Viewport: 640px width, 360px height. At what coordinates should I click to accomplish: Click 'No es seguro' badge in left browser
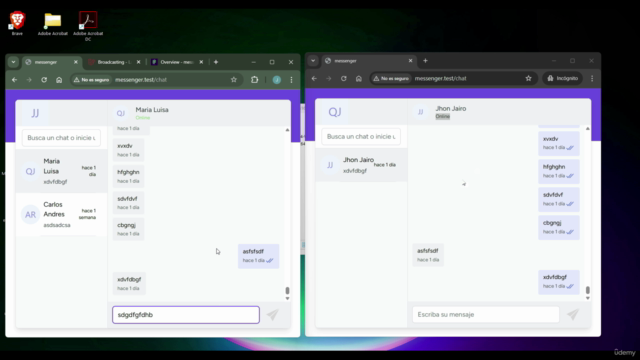91,80
